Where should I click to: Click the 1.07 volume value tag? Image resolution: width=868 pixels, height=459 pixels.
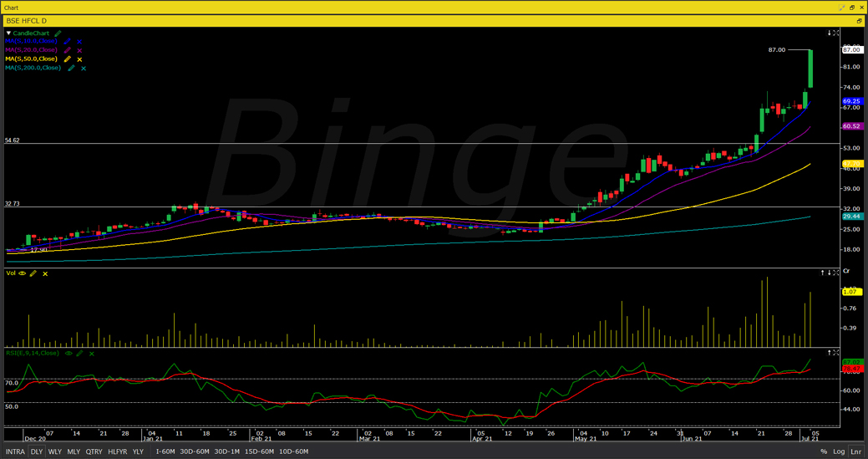coord(850,292)
